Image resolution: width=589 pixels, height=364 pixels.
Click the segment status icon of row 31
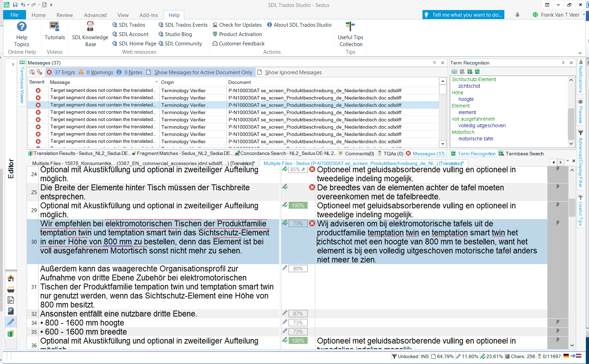pos(285,268)
